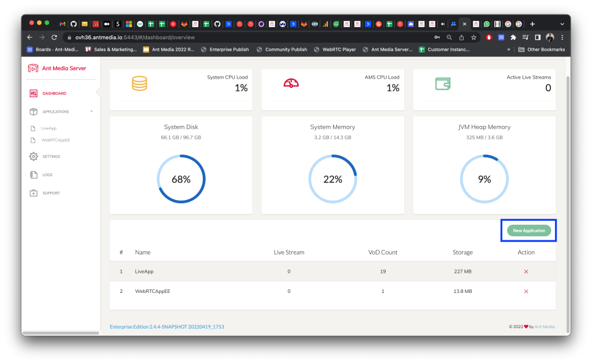592x364 pixels.
Task: Click the Enterprise Edition version link
Action: tap(167, 326)
